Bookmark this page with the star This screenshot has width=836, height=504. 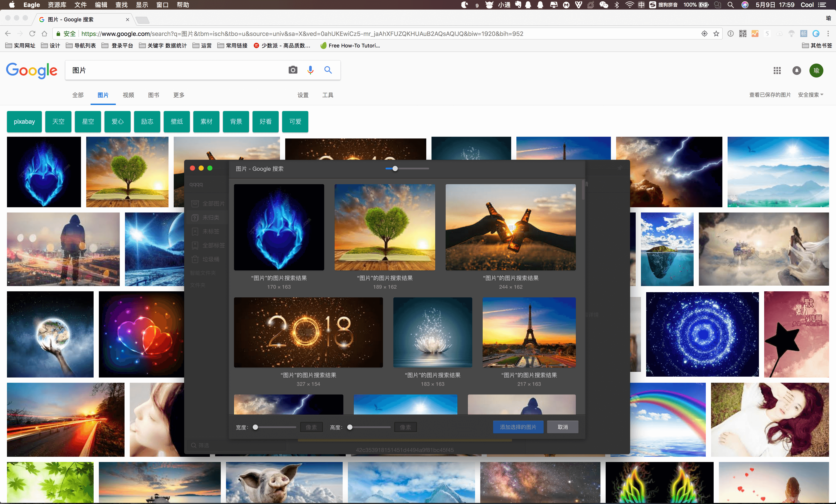click(x=716, y=34)
